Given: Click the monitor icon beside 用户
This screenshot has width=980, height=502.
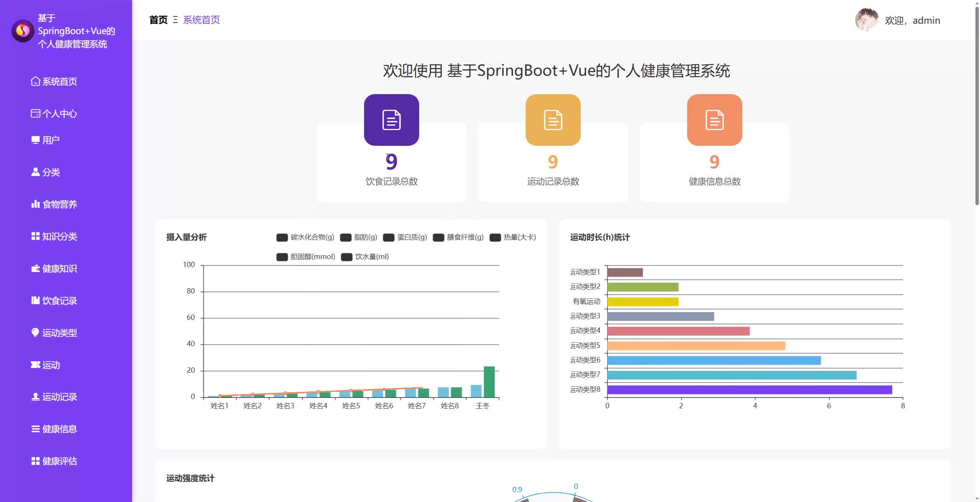Looking at the screenshot, I should (x=35, y=140).
